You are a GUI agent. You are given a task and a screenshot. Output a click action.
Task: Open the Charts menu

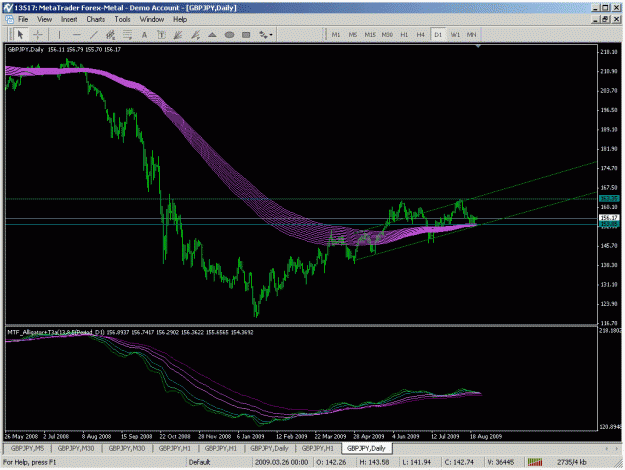(x=96, y=20)
